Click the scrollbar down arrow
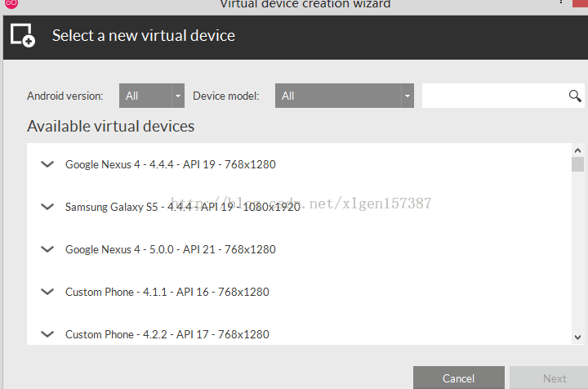Image resolution: width=588 pixels, height=389 pixels. [x=578, y=337]
